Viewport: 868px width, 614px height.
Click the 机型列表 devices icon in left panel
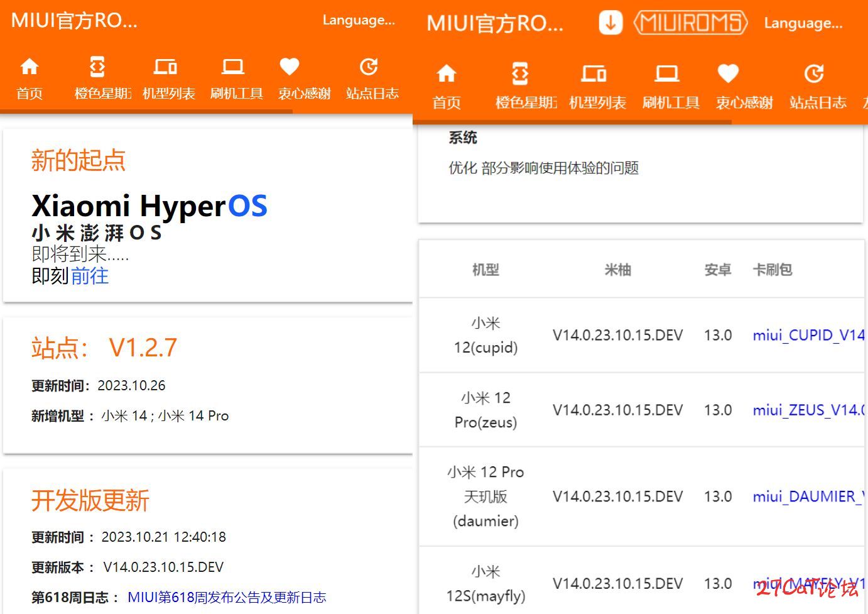point(165,67)
